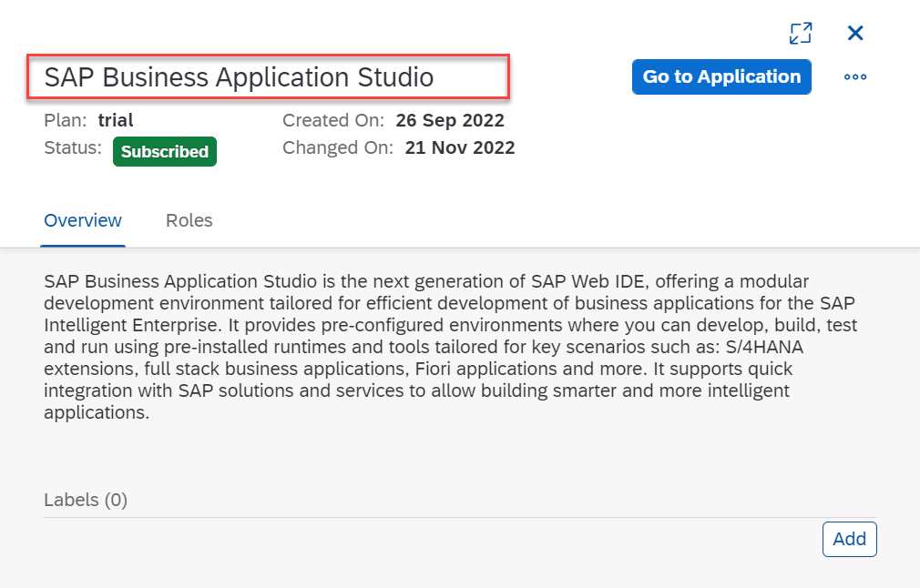920x588 pixels.
Task: Click the Changed On date 21 Nov 2022
Action: point(460,147)
